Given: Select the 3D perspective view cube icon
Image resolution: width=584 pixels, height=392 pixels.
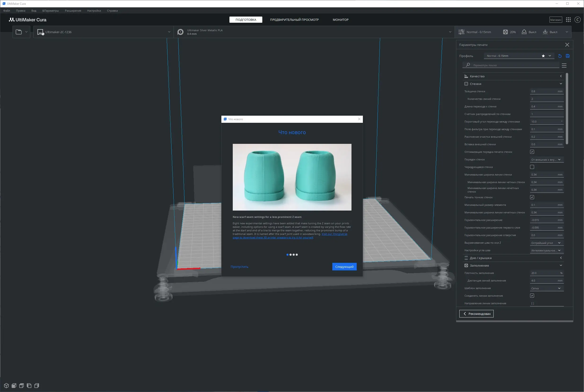Looking at the screenshot, I should (6, 386).
